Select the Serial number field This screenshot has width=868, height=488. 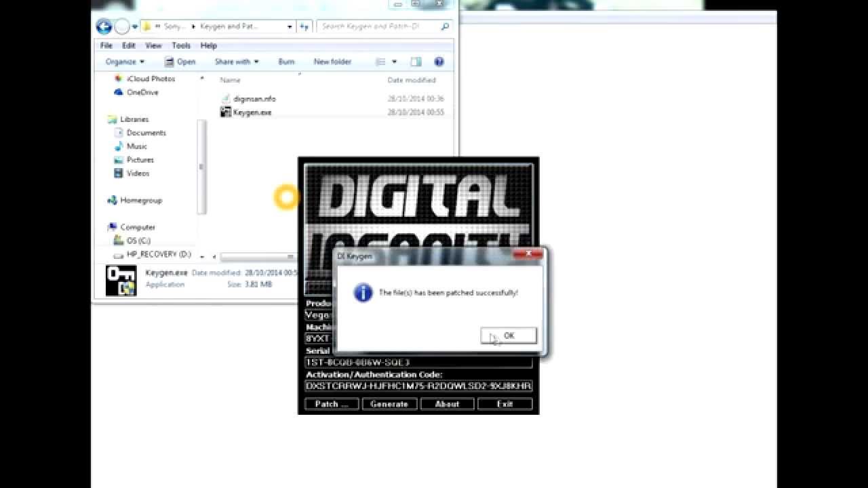point(418,362)
